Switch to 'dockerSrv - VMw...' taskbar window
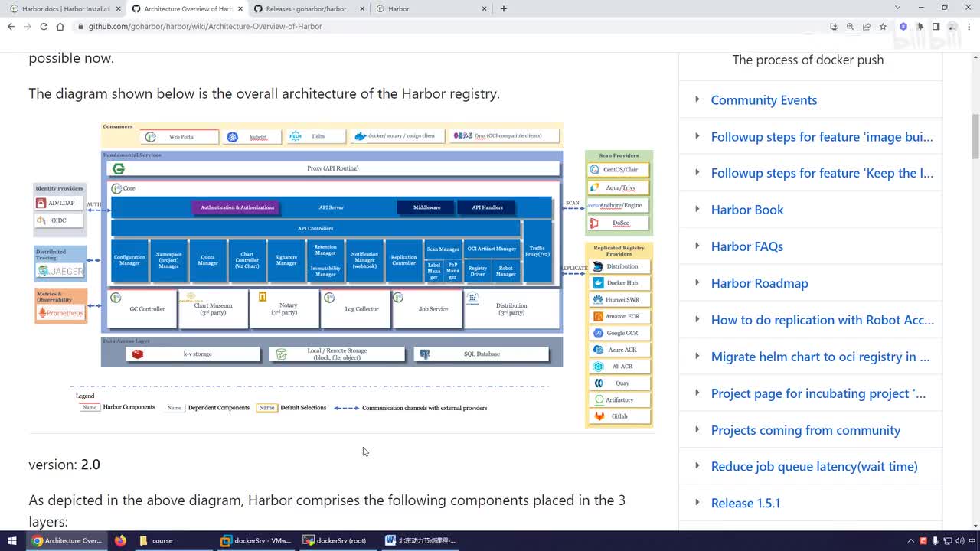Image resolution: width=980 pixels, height=551 pixels. click(x=256, y=540)
